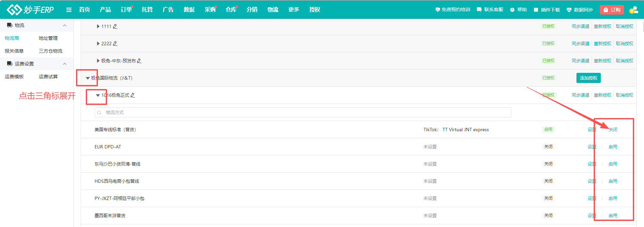The height and width of the screenshot is (227, 644).
Task: Toggle the hamburger menu icon
Action: (69, 10)
